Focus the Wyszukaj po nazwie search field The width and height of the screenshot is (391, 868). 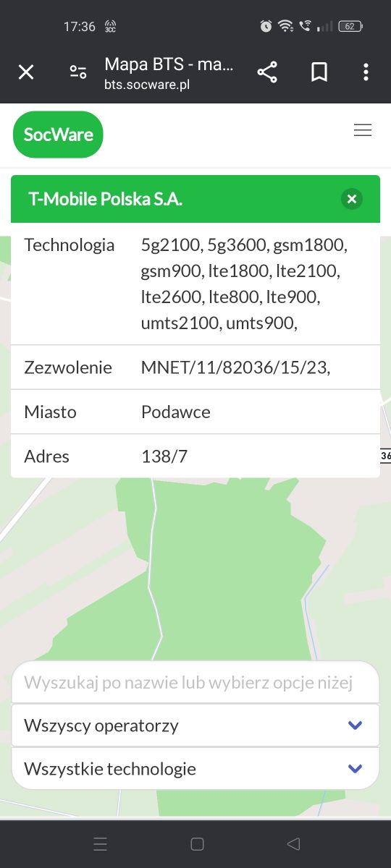(x=195, y=682)
